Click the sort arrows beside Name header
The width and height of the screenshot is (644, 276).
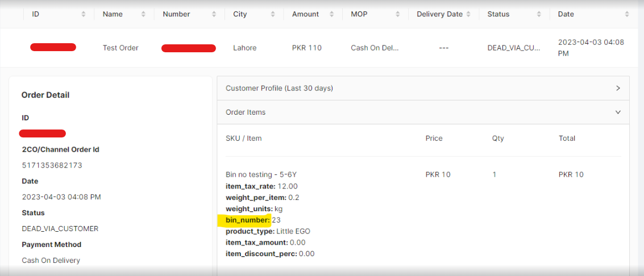(143, 14)
